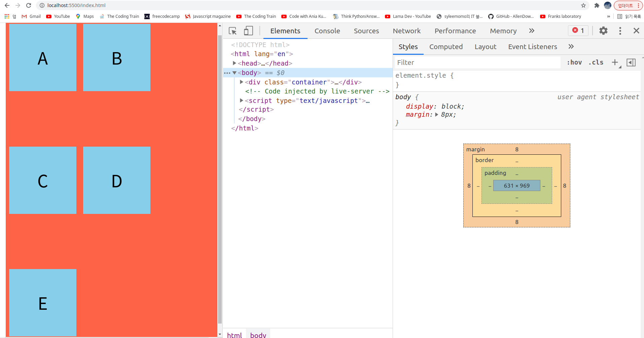Screen dimensions: 644x338
Task: Toggle the device toolbar icon
Action: click(x=248, y=31)
